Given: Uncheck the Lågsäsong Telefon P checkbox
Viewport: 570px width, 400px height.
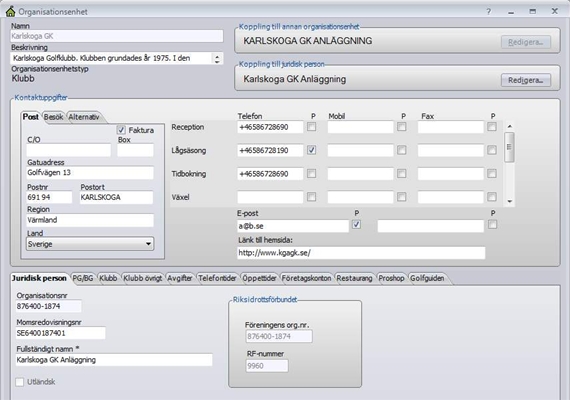Looking at the screenshot, I should (x=312, y=150).
